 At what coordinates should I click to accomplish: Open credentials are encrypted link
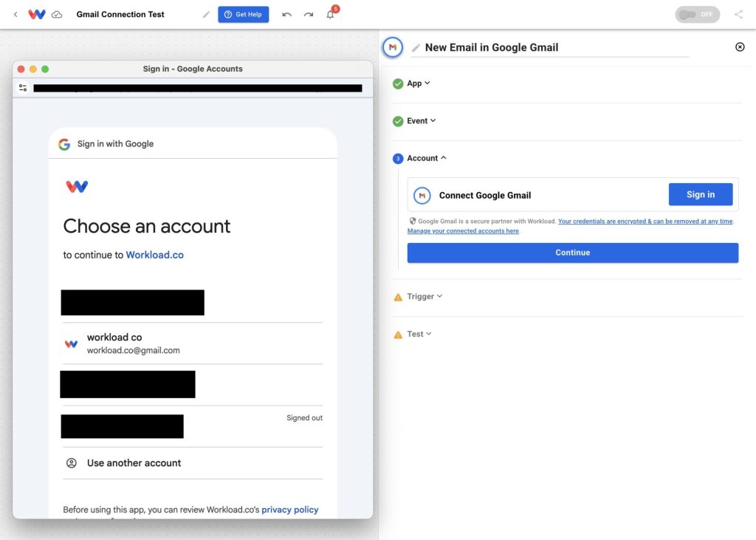click(x=645, y=221)
